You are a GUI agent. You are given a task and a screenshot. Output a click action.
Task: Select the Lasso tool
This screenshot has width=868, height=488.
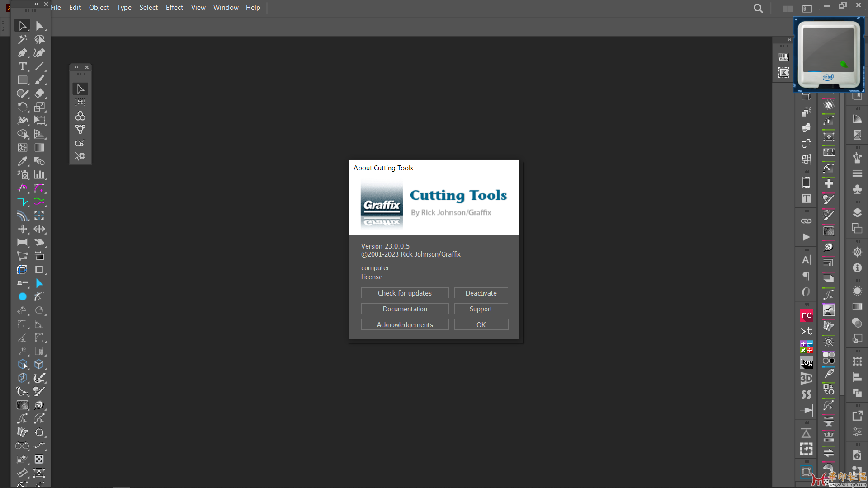[x=39, y=39]
